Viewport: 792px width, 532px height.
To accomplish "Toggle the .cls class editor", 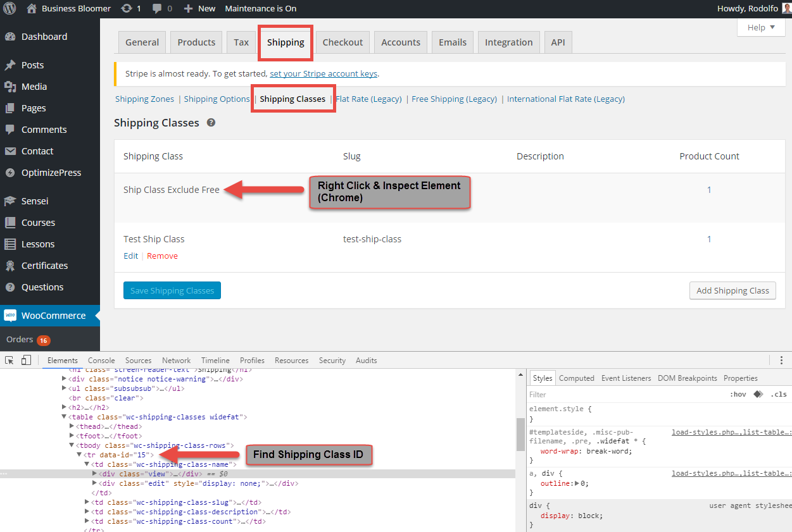I will coord(779,394).
